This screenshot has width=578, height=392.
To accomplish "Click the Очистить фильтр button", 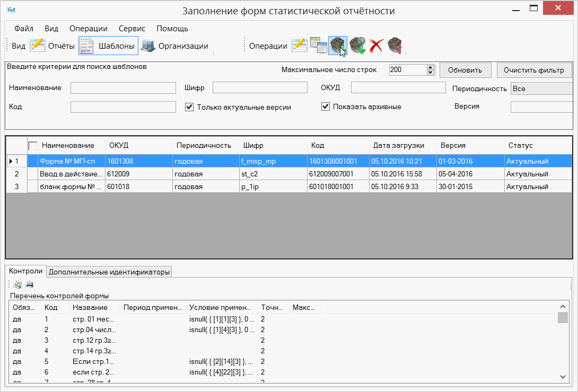I will (x=534, y=70).
